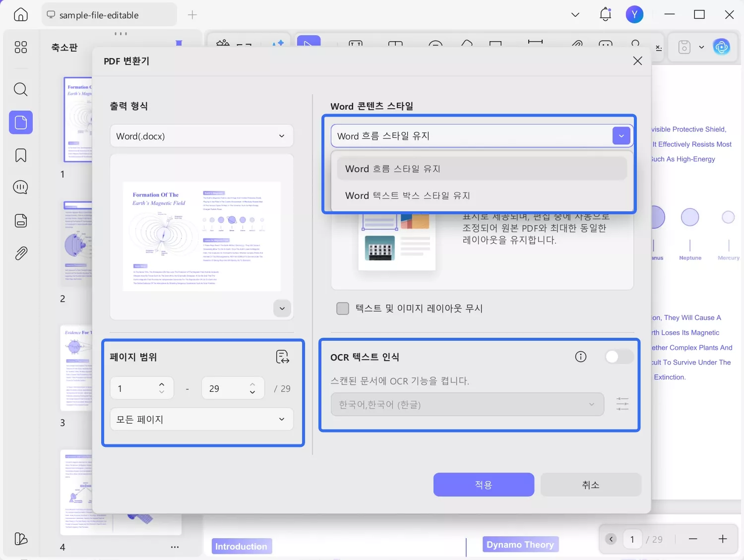Click the 취소 button
Screen dimensions: 744x560
pyautogui.click(x=590, y=485)
